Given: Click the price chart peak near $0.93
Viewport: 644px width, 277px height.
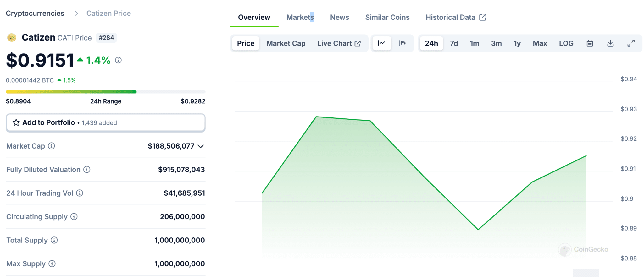Looking at the screenshot, I should [316, 117].
